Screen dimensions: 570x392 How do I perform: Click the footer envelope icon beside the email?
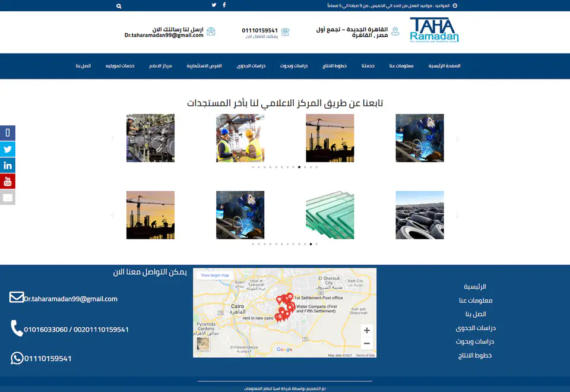17,297
